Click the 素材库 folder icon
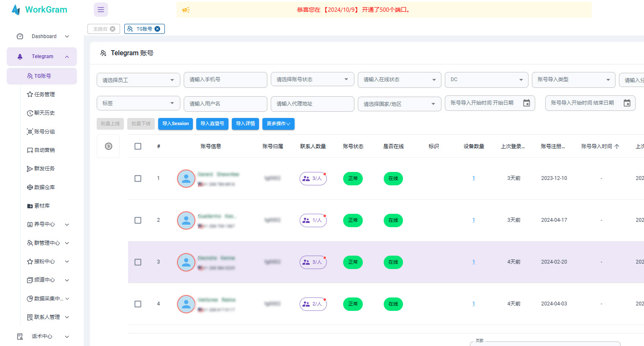644x346 pixels. [30, 206]
